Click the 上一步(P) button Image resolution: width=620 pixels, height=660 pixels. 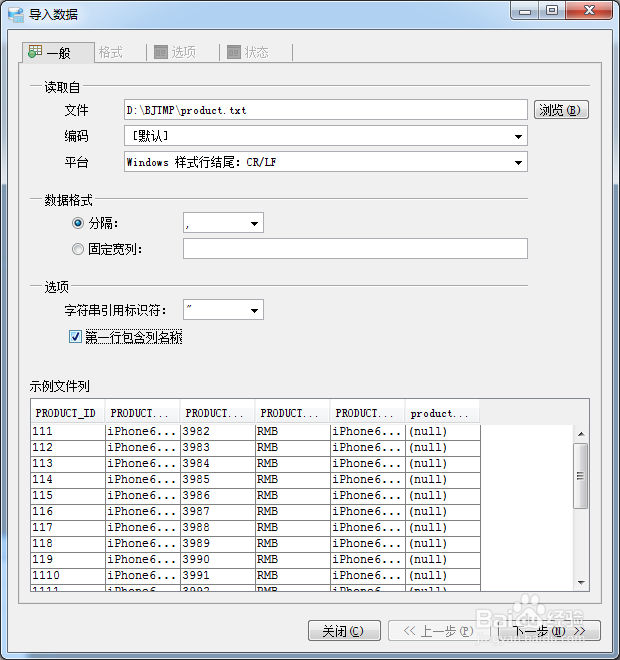(x=438, y=631)
